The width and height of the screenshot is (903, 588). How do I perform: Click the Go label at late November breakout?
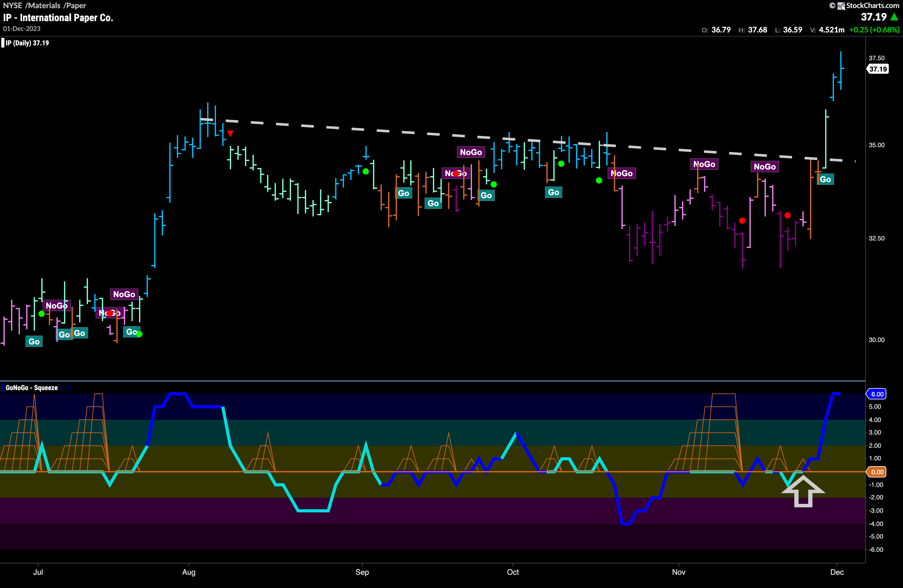(825, 179)
